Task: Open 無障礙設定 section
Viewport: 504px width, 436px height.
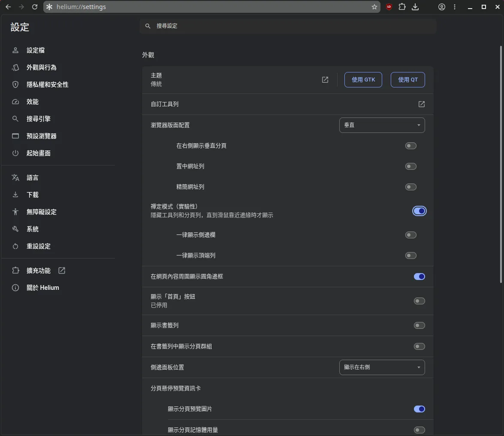Action: [x=41, y=212]
